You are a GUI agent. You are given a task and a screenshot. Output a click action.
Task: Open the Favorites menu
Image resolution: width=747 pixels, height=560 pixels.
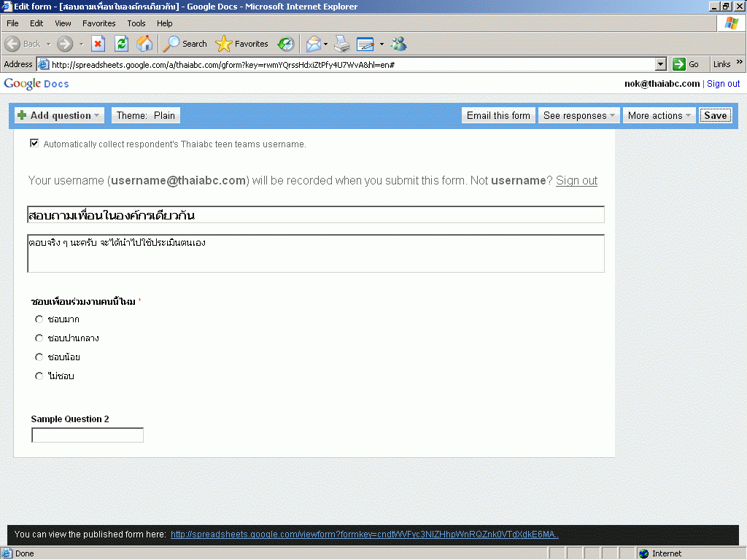(98, 23)
